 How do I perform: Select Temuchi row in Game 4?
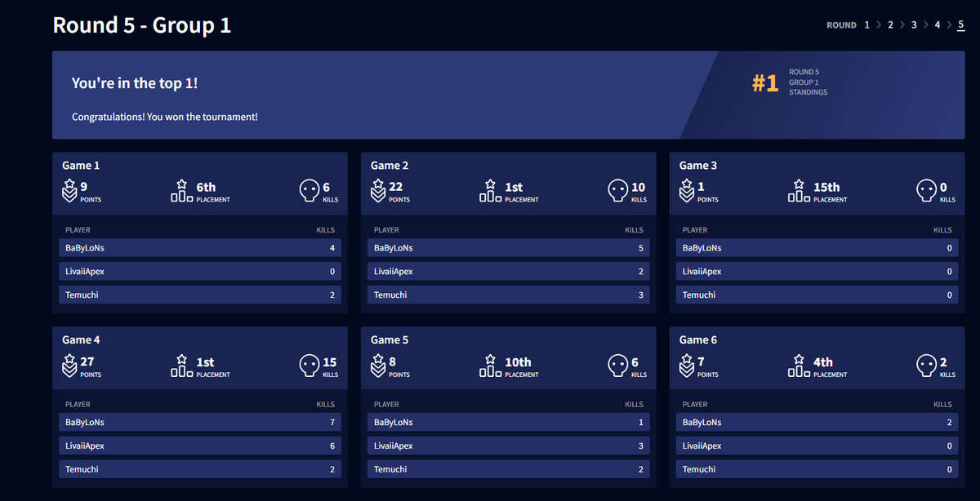(200, 470)
